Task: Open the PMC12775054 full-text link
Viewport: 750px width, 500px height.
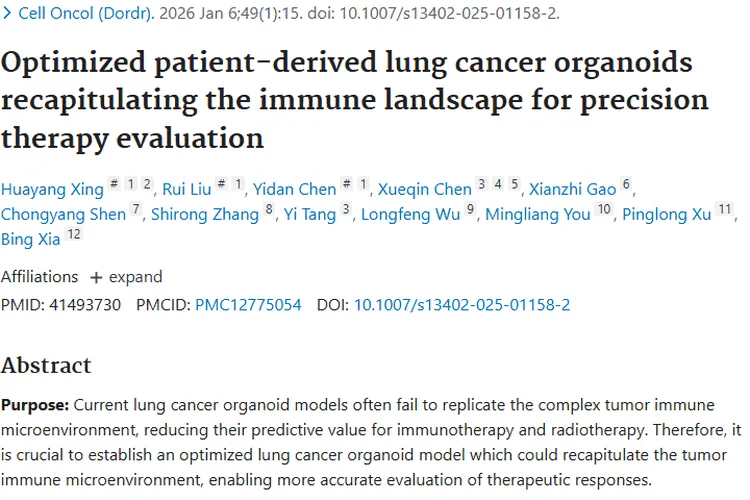Action: [x=248, y=304]
